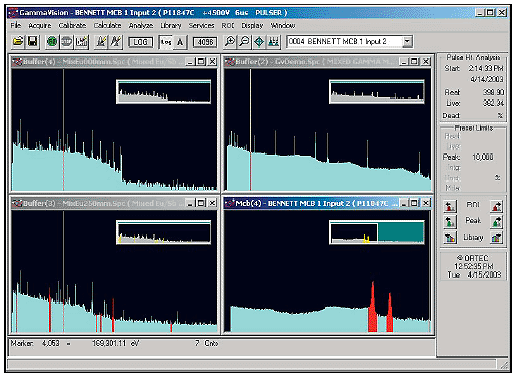The height and width of the screenshot is (376, 516).
Task: Click the GammaVision application title bar icon
Action: (13, 13)
